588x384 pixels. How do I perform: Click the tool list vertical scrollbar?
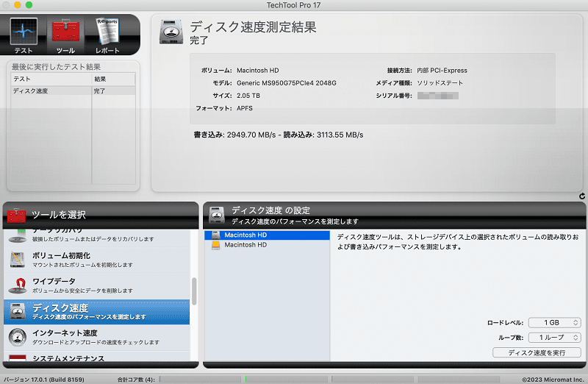194,291
